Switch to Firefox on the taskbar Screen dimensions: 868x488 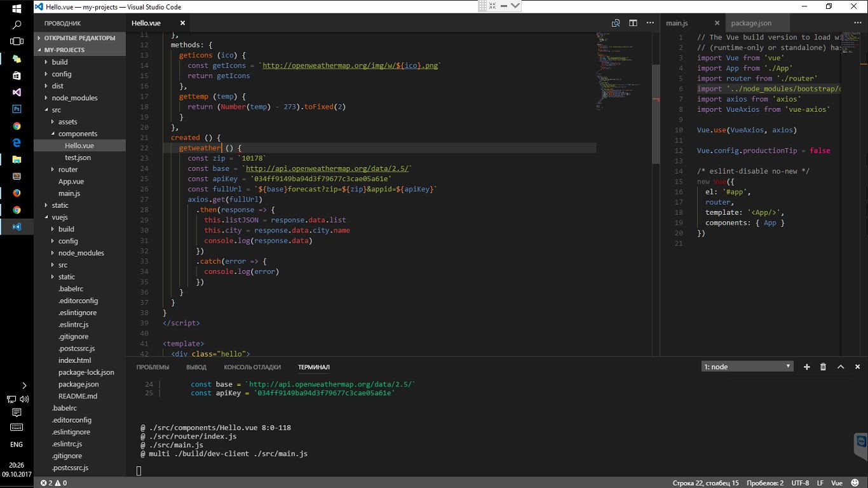(x=17, y=193)
